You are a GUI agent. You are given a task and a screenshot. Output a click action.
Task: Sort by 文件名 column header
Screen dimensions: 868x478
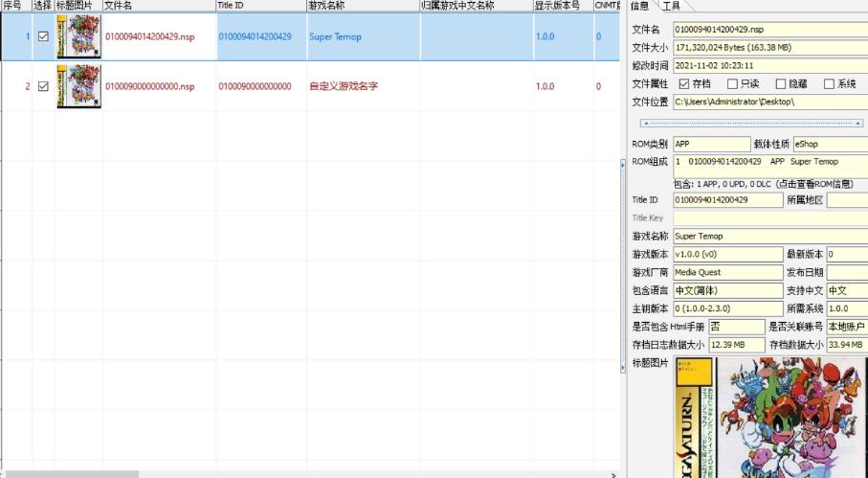[159, 6]
